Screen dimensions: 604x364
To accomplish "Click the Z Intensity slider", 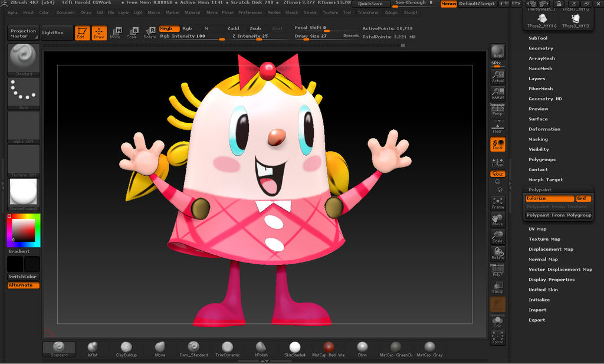I will point(260,36).
